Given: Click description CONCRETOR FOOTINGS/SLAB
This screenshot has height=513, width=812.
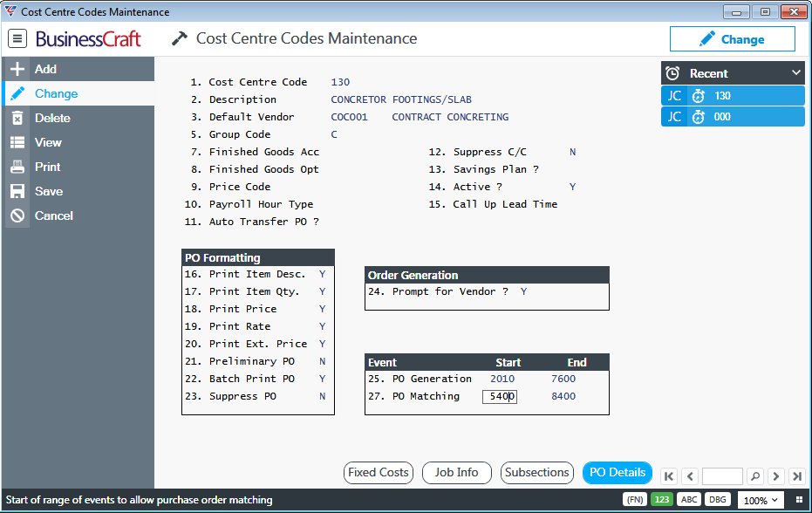Looking at the screenshot, I should 401,99.
